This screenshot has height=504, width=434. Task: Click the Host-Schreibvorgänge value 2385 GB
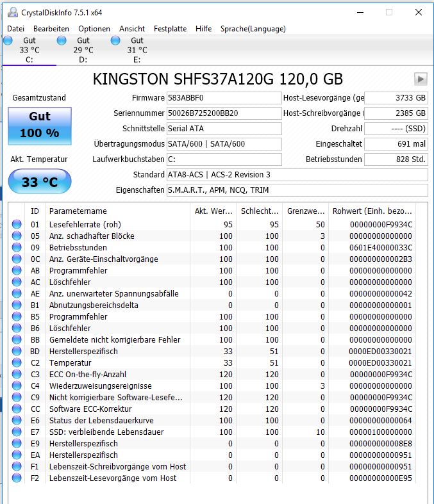click(396, 113)
